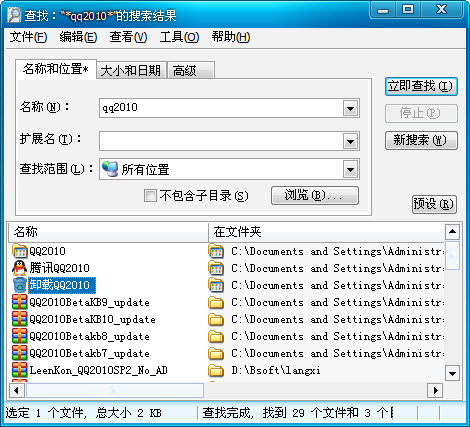
Task: Click the location folder icon in QQ2010BetaKB10_update row
Action: point(216,319)
